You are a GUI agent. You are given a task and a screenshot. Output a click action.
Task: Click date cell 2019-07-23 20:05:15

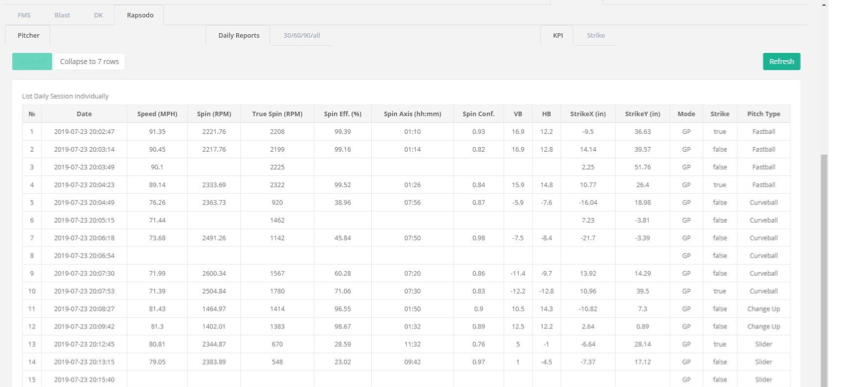coord(84,220)
